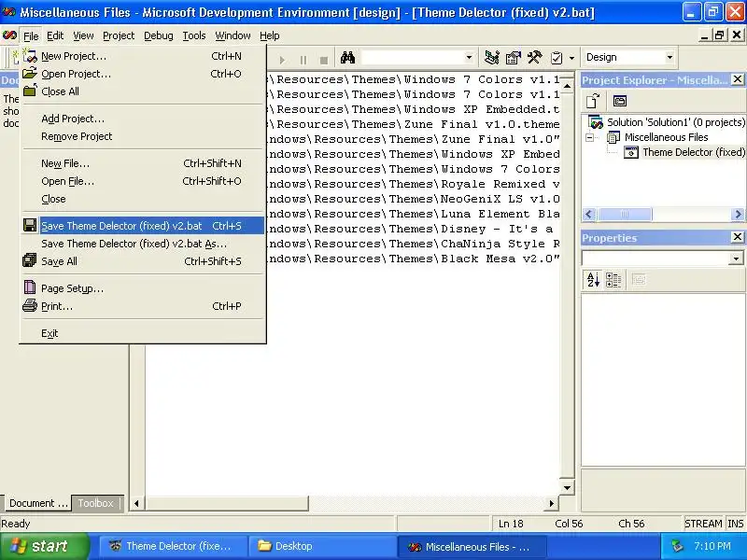Open the Properties object dropdown

(736, 259)
